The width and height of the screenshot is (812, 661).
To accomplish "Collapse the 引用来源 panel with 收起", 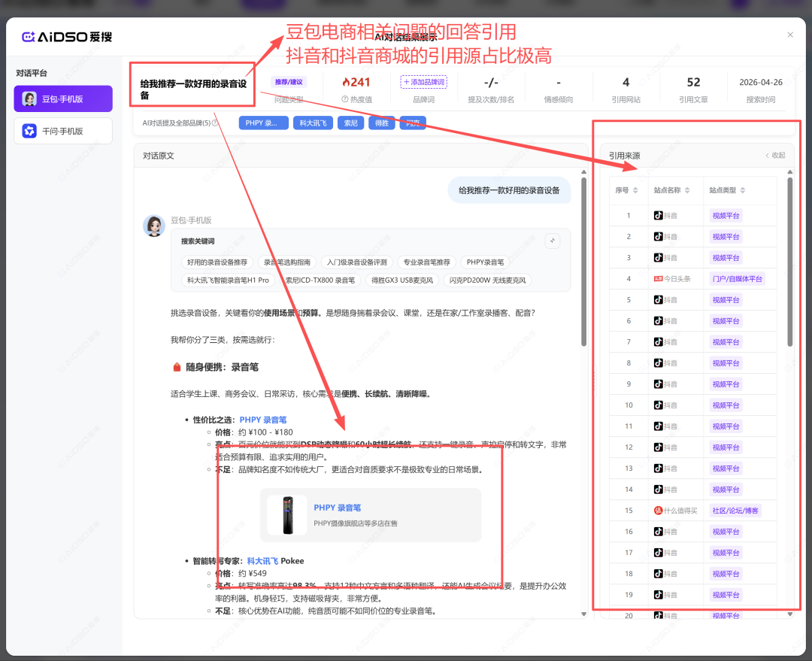I will (774, 156).
